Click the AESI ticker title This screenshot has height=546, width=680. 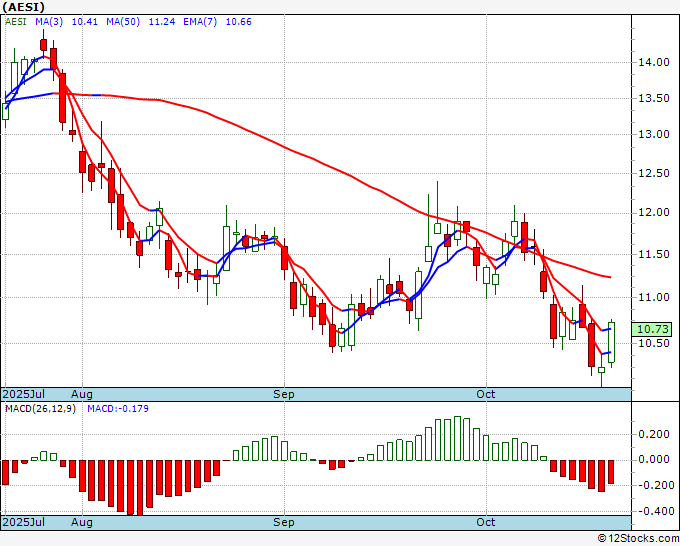(24, 7)
